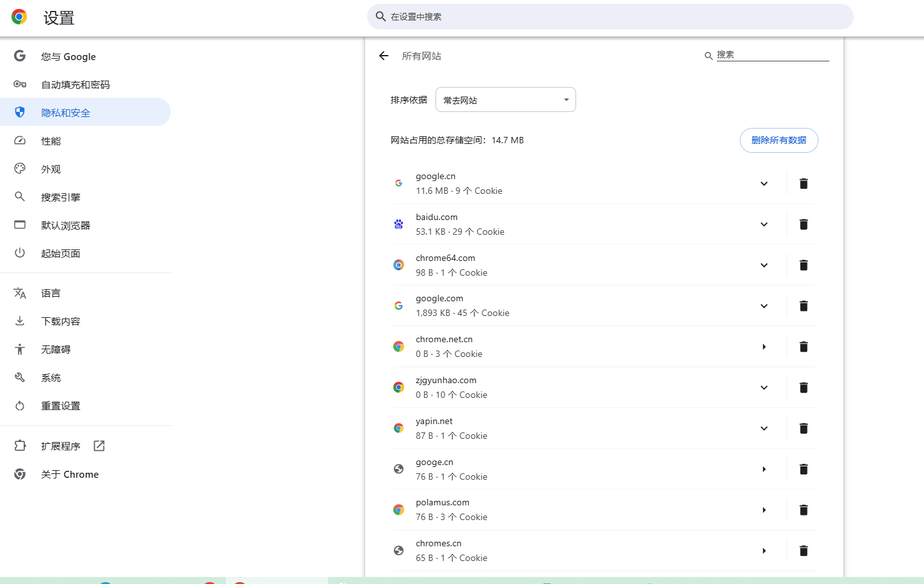Screen dimensions: 924x584
Task: Delete baidu.com site data with trash icon
Action: coord(804,225)
